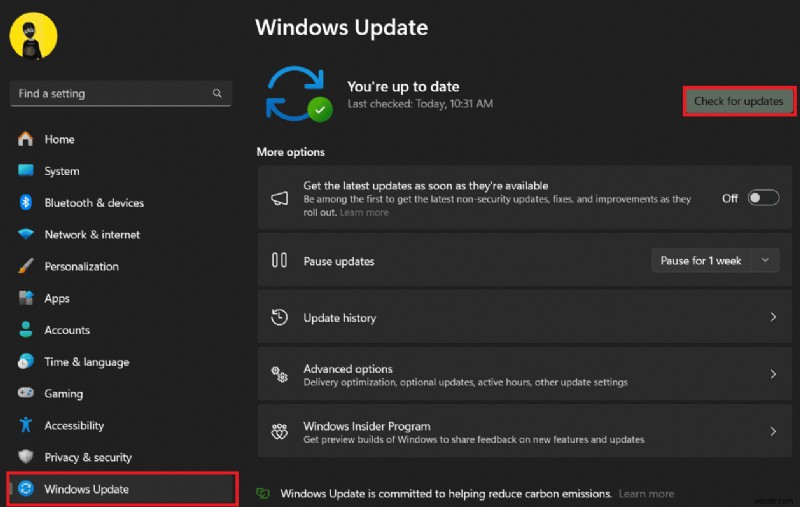The image size is (800, 507).
Task: Click the 'Off' label beside toggle
Action: pyautogui.click(x=730, y=198)
